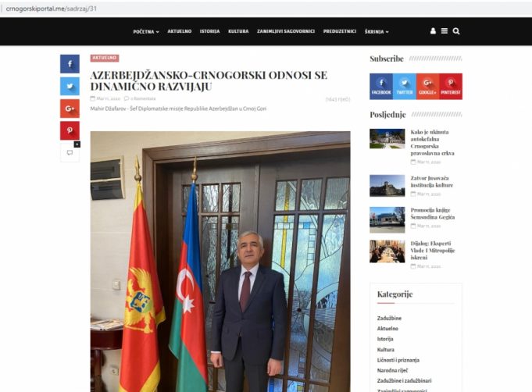Open Istorija menu item
Image resolution: width=532 pixels, height=392 pixels.
pyautogui.click(x=209, y=31)
